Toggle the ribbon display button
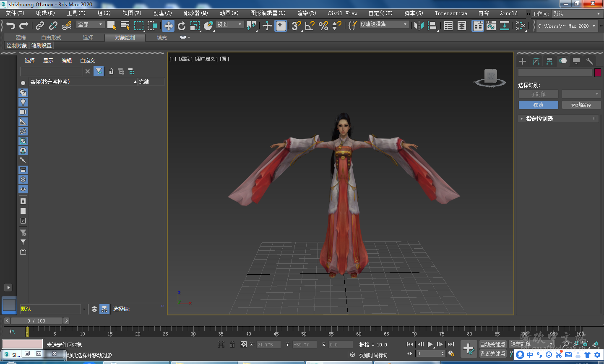The height and width of the screenshot is (364, 604). pyautogui.click(x=478, y=26)
